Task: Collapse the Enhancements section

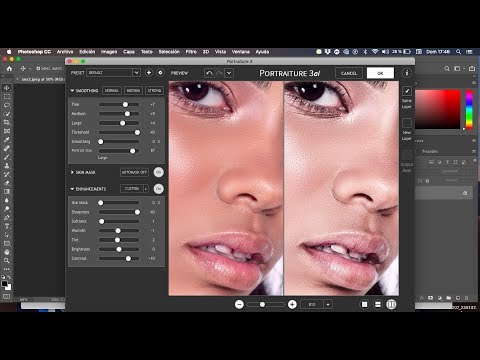Action: pyautogui.click(x=72, y=189)
